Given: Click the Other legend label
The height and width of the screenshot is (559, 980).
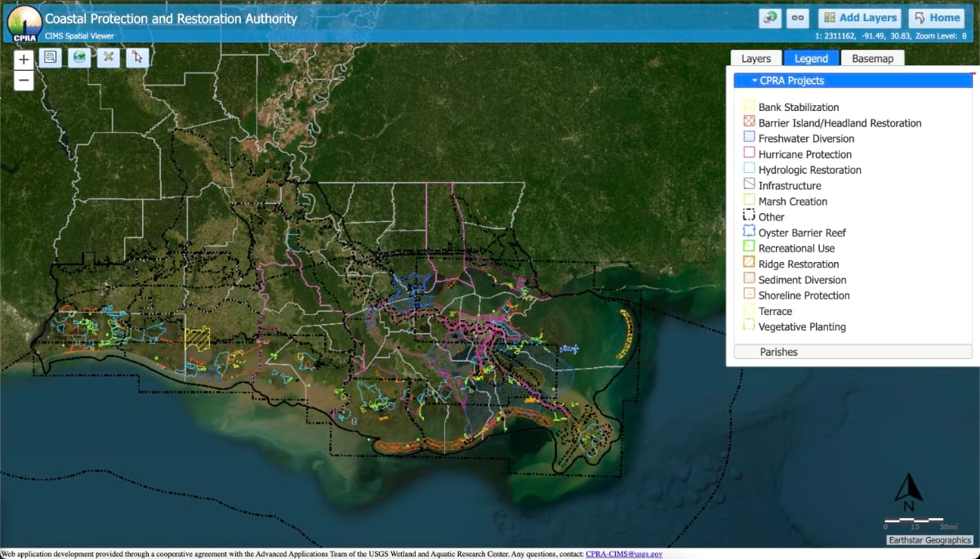Looking at the screenshot, I should [x=771, y=217].
